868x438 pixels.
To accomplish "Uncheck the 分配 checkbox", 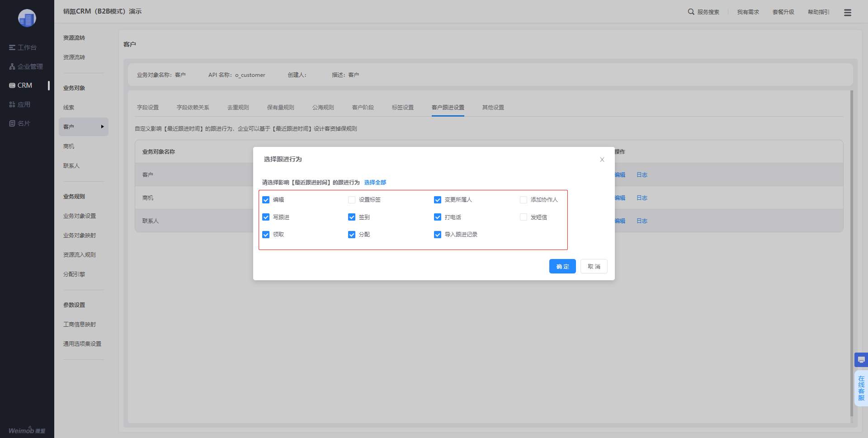I will 352,235.
